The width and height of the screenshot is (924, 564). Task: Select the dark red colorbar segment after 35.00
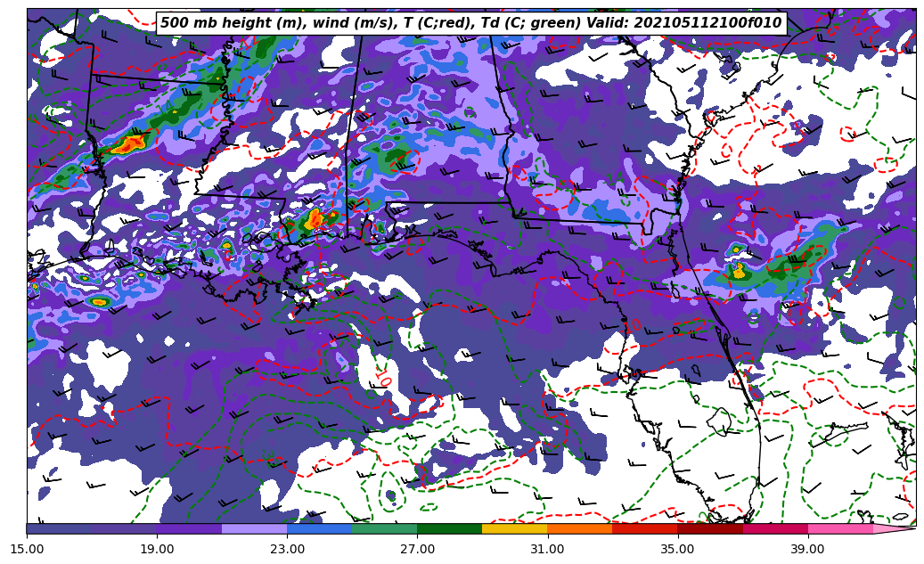[710, 529]
